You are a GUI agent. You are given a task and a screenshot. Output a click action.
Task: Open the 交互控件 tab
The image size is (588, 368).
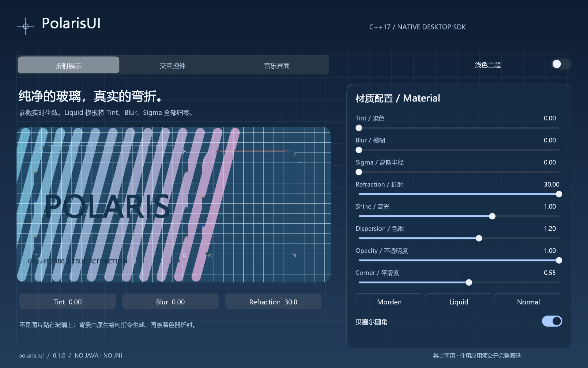coord(173,65)
